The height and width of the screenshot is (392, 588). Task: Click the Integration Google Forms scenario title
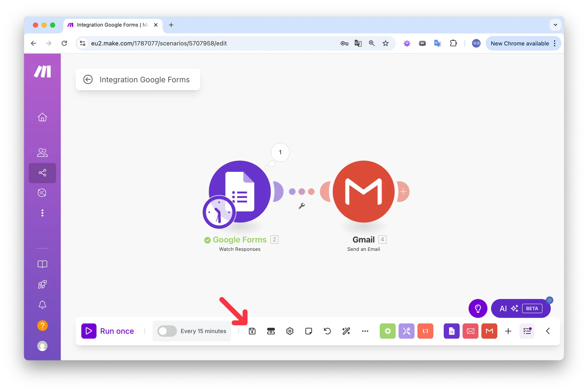coord(145,80)
